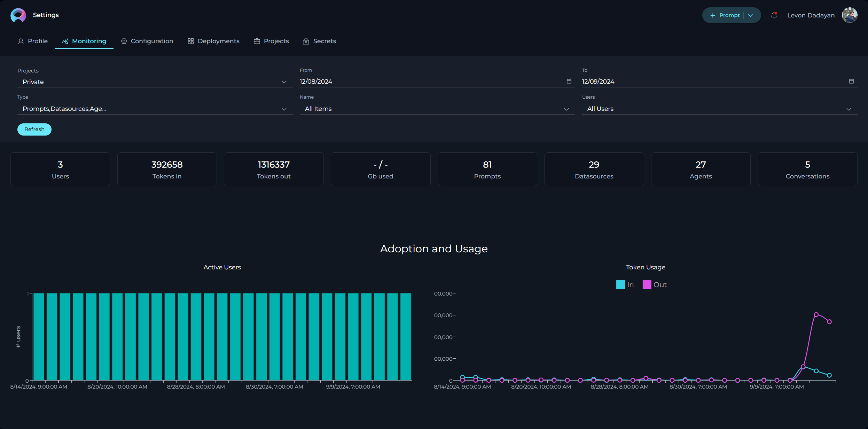Click the To date field

coord(720,82)
